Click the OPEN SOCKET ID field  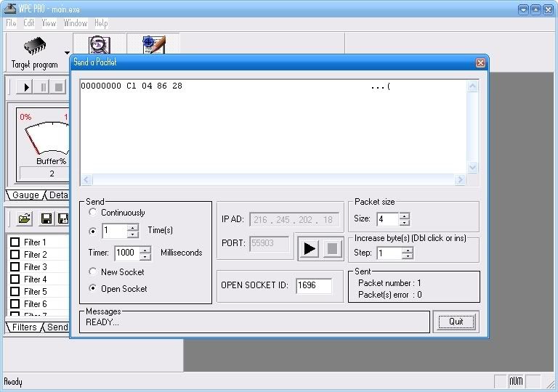(314, 285)
